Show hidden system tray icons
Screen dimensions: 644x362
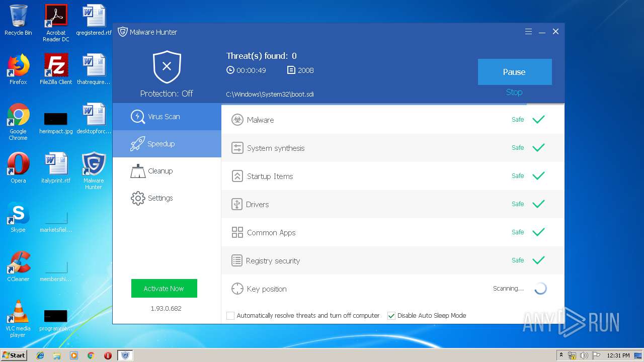(x=561, y=355)
